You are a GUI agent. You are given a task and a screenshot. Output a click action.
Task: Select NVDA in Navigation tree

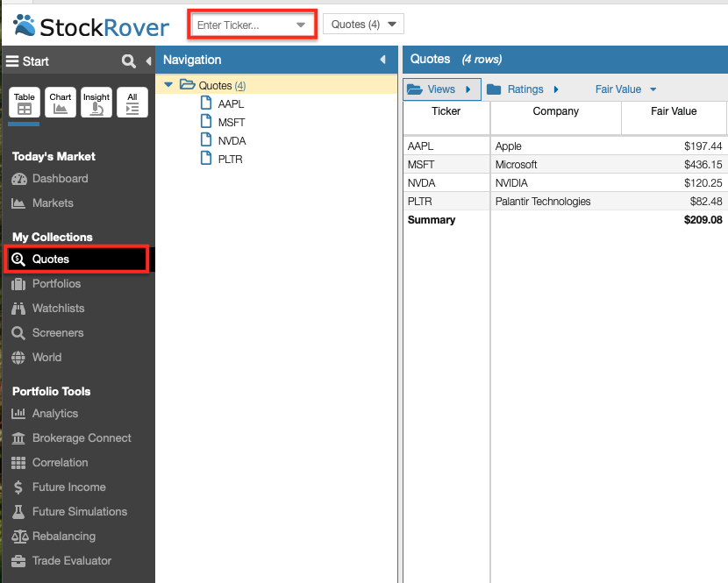pos(232,141)
